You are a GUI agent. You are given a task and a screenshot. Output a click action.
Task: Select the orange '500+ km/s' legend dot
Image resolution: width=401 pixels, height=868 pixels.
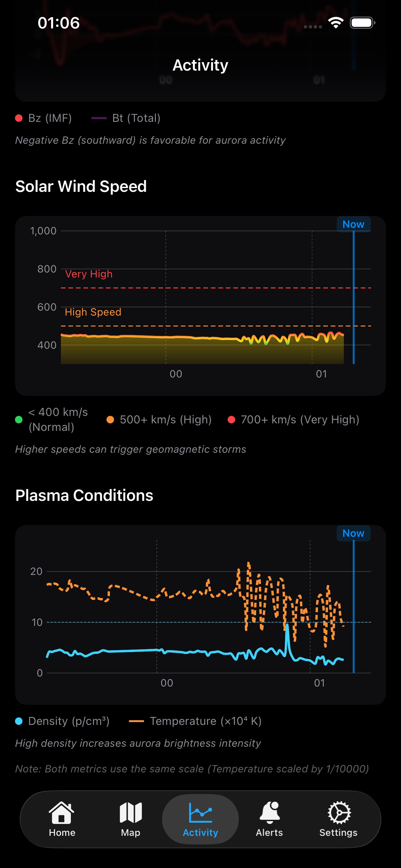click(x=111, y=420)
